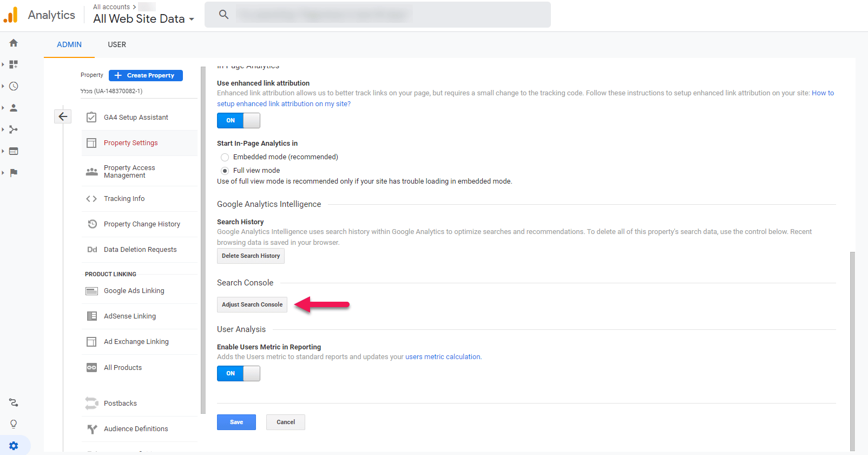Open Conversions flag icon in sidebar
The image size is (868, 455).
(x=14, y=173)
